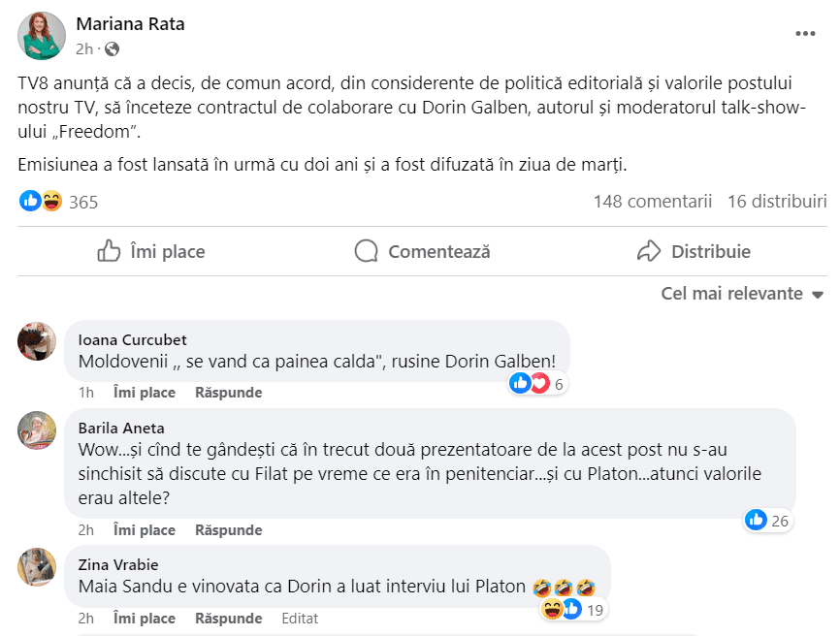
Task: Click Mariana Rata's profile picture
Action: tap(43, 36)
